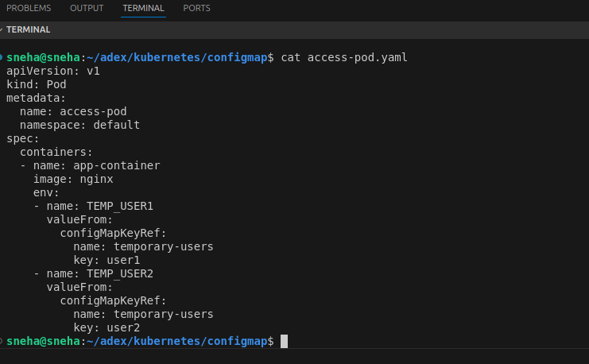Focus the terminal cursor at the last prompt
This screenshot has height=364, width=589.
click(x=284, y=341)
